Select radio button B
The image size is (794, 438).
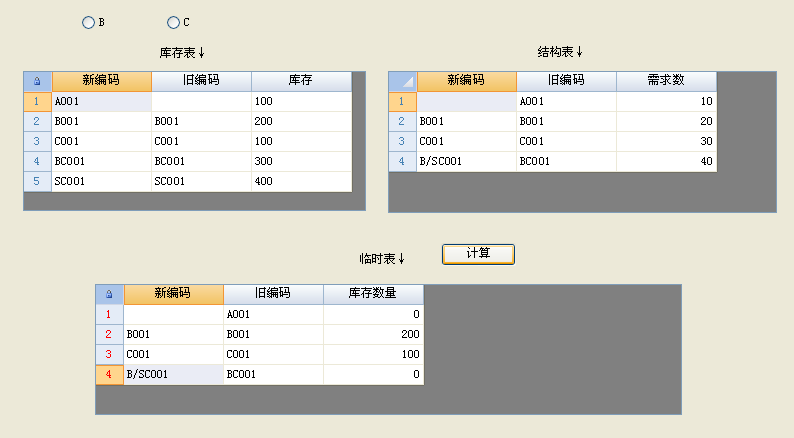[x=88, y=22]
